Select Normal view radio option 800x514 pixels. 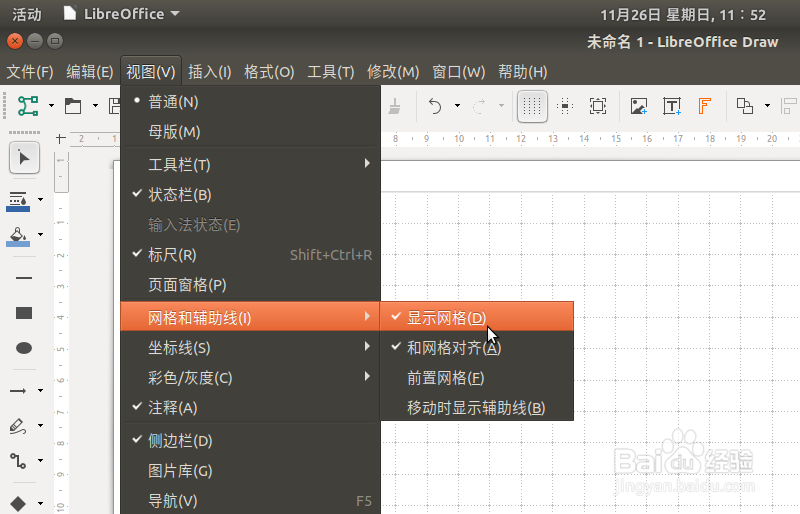251,102
